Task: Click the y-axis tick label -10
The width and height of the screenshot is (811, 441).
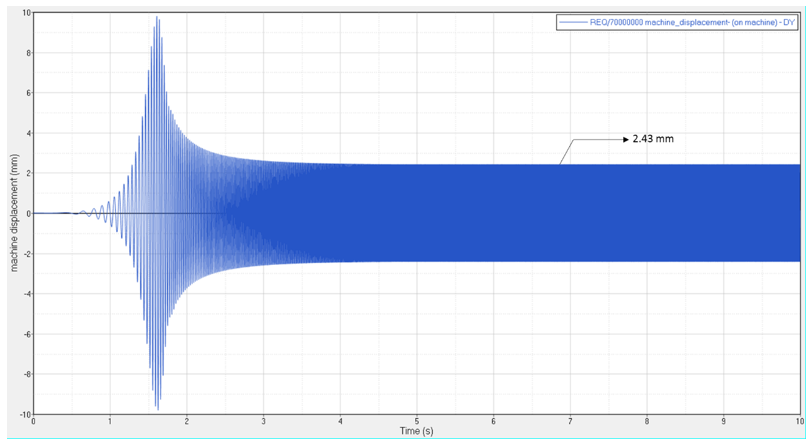Action: tap(25, 414)
